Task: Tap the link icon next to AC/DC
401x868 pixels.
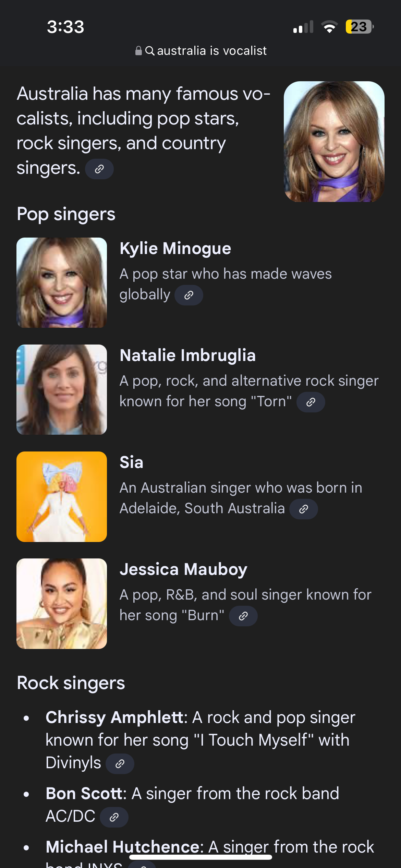Action: (x=114, y=817)
